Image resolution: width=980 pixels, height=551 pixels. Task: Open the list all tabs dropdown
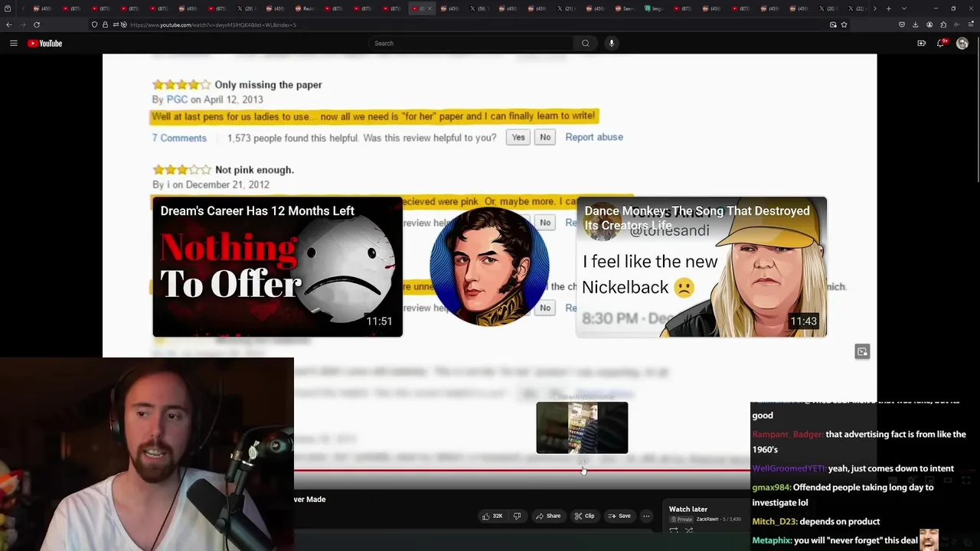pos(904,8)
